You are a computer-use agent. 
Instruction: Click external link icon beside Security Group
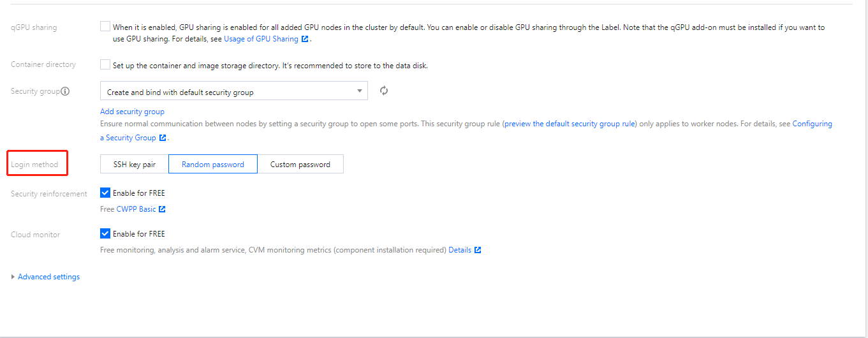[163, 138]
